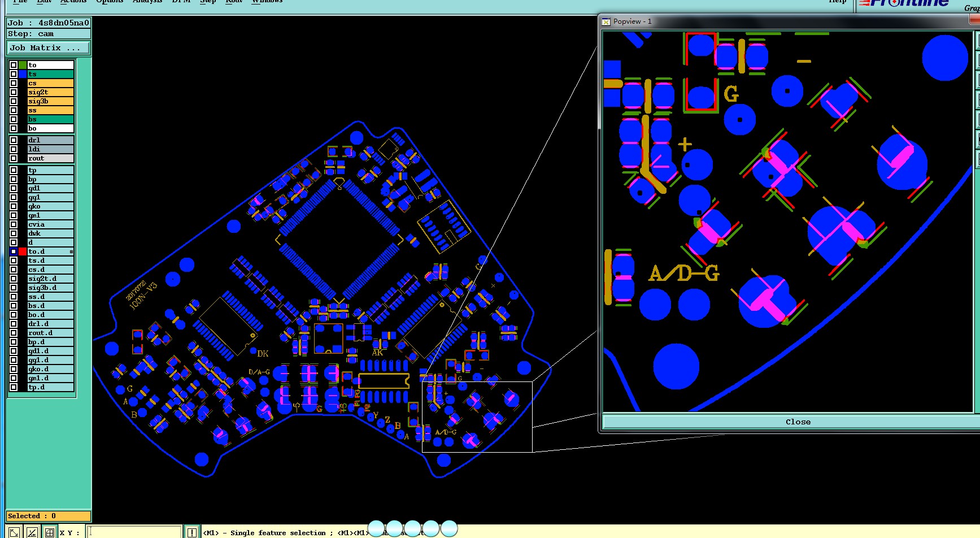
Task: Select the 'ldi' layer name
Action: click(50, 149)
